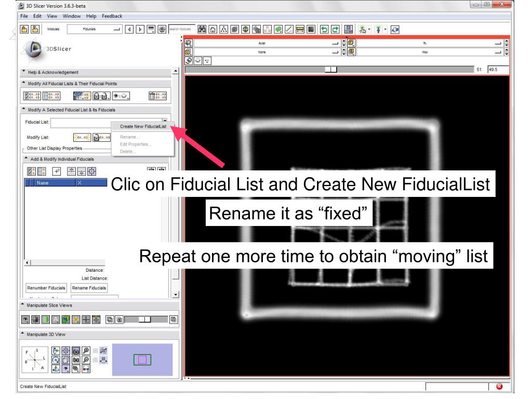Open the fix foreground volume dropdown
532x399 pixels.
430,43
